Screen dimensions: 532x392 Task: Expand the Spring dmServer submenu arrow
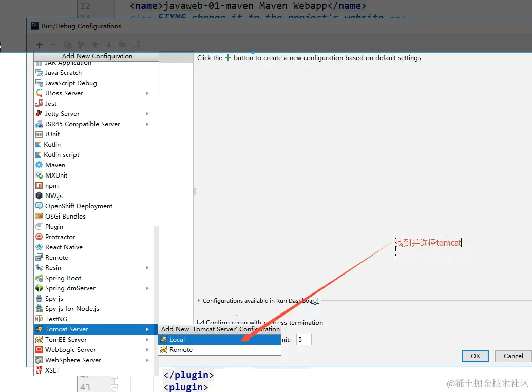[147, 288]
